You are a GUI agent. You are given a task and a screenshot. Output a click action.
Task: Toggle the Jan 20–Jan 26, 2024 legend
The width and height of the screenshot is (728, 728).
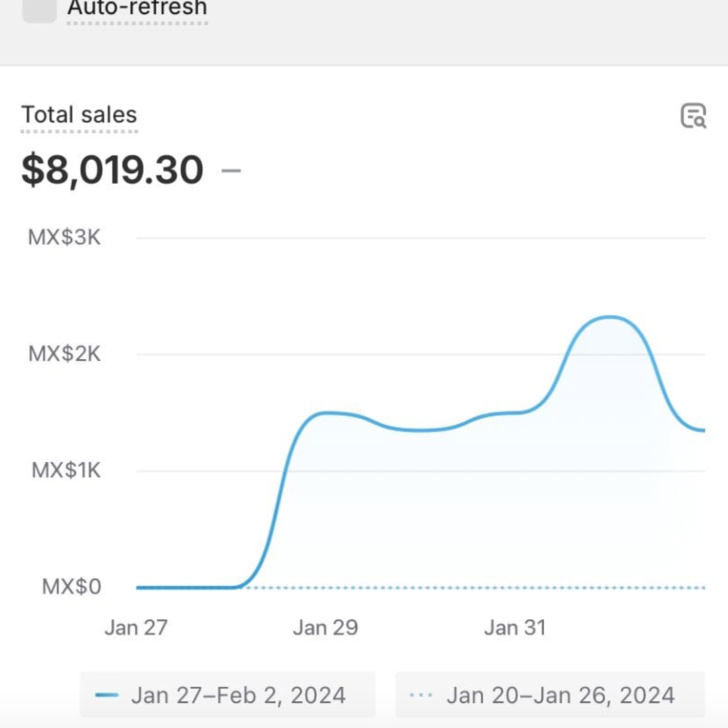(550, 695)
